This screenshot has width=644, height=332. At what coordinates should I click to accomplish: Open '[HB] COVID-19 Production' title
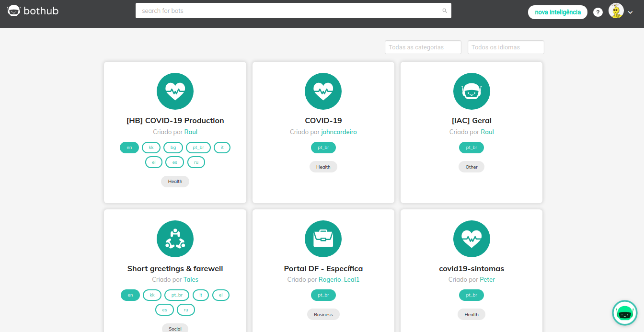click(175, 121)
